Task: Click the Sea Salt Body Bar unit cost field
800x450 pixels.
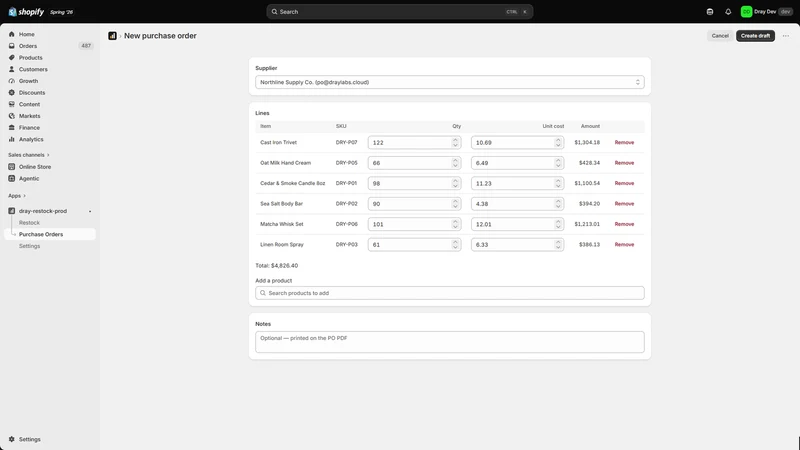Action: click(517, 204)
